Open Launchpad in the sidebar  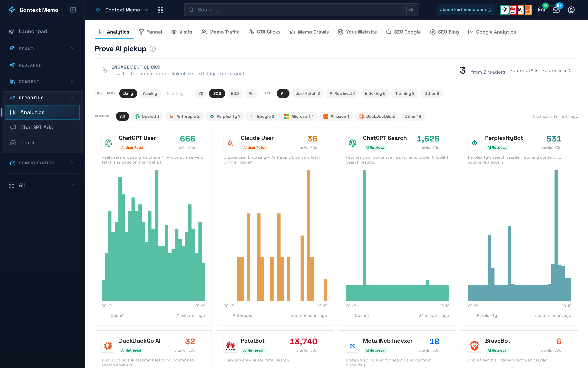42,31
